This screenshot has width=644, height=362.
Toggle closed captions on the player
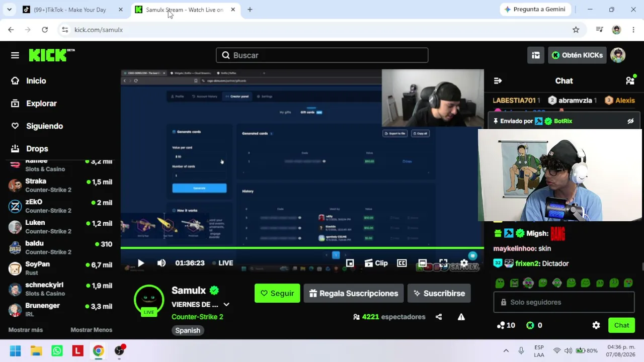click(401, 263)
